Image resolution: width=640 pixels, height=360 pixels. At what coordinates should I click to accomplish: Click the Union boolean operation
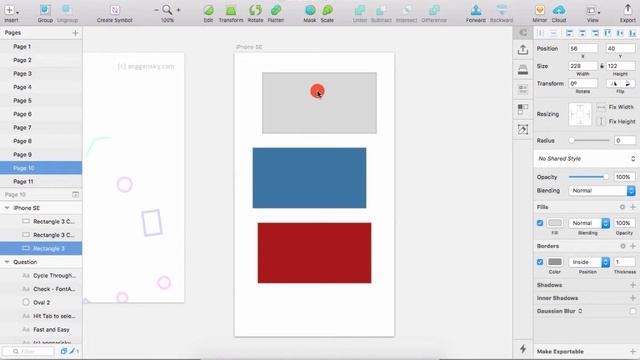point(360,10)
